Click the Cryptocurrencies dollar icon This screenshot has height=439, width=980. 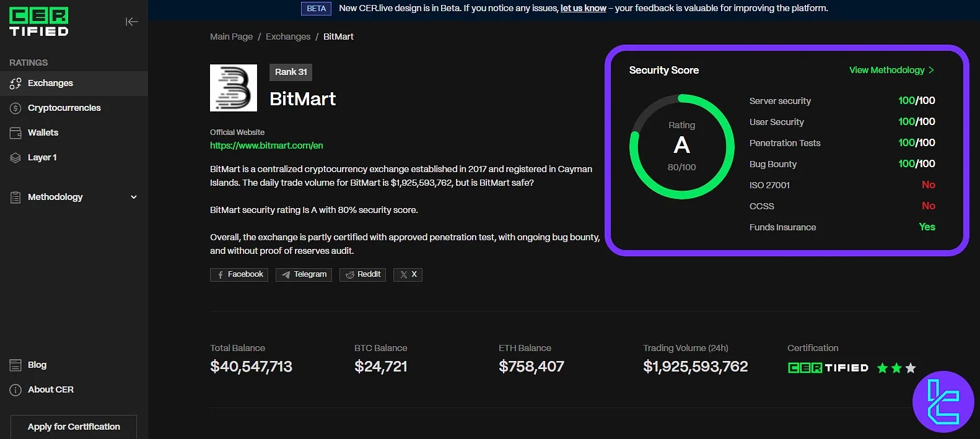click(15, 108)
